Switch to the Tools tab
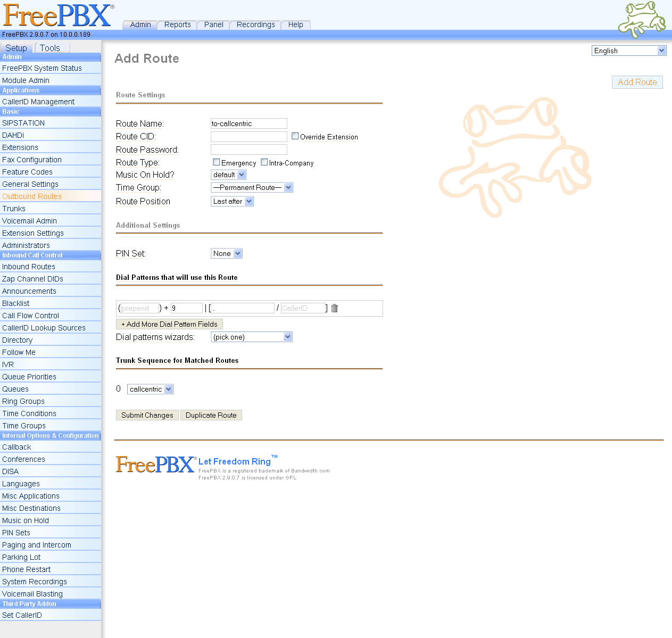This screenshot has width=672, height=638. [x=50, y=47]
